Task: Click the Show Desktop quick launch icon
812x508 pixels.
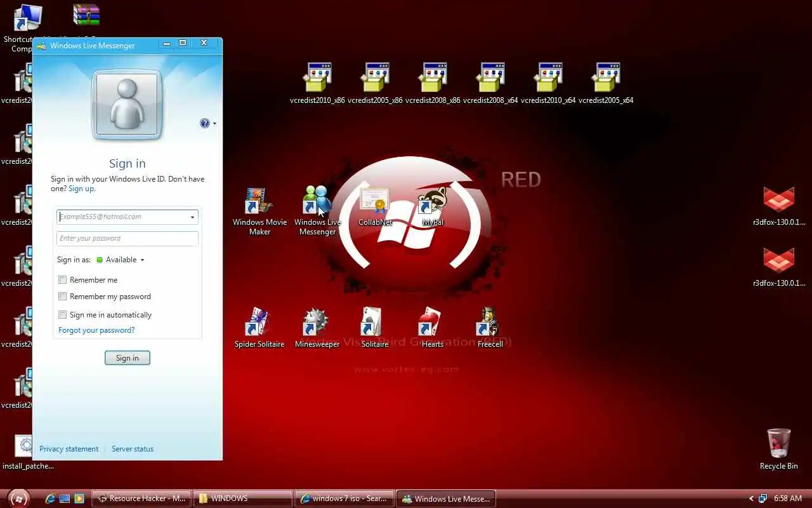Action: [65, 498]
